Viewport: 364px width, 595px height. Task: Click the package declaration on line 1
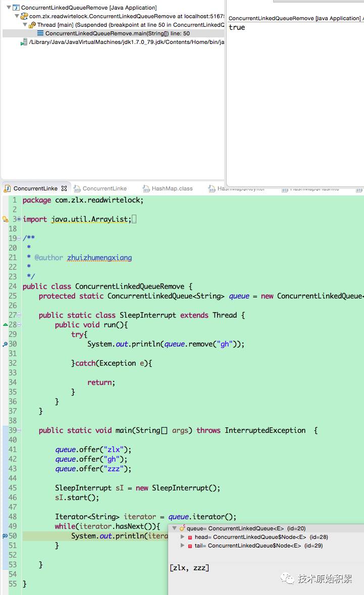click(x=83, y=200)
